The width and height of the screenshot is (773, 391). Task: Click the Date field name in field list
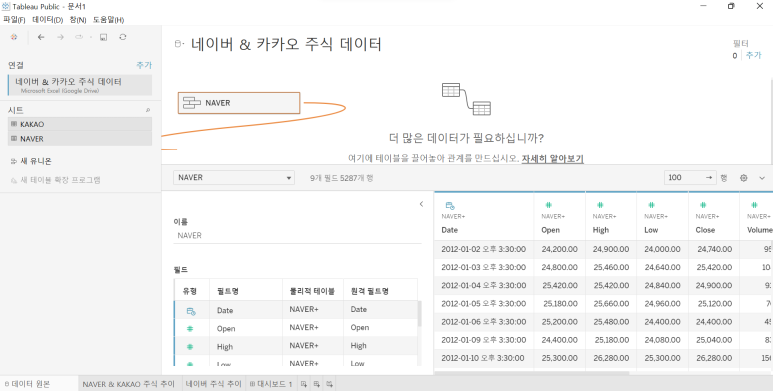[x=225, y=311]
